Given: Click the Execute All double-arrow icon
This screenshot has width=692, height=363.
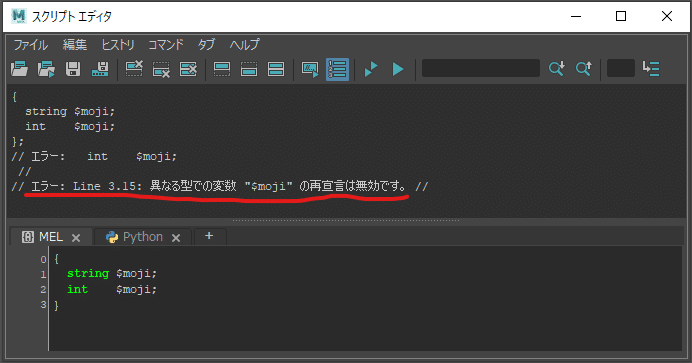Looking at the screenshot, I should 371,69.
